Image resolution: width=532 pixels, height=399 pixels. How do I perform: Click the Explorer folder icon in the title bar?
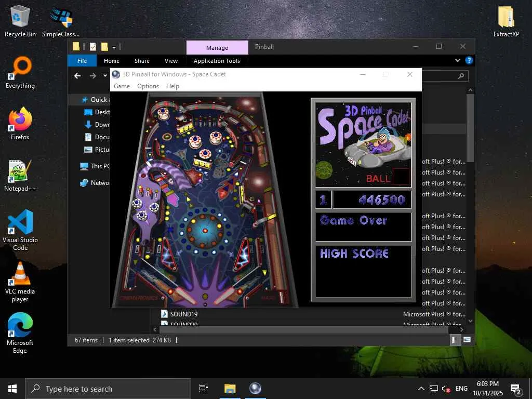coord(76,46)
